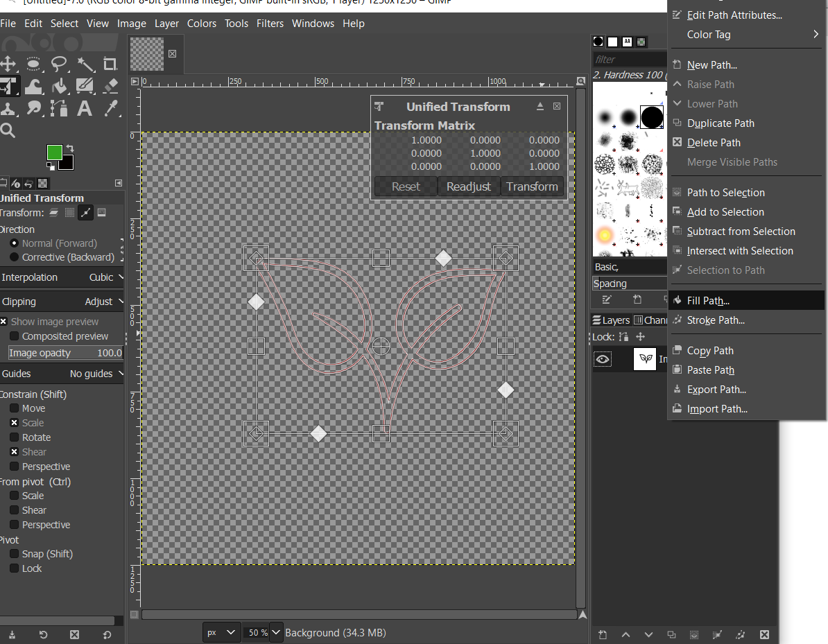This screenshot has height=644, width=828.
Task: Click the green foreground color swatch
Action: click(x=54, y=152)
